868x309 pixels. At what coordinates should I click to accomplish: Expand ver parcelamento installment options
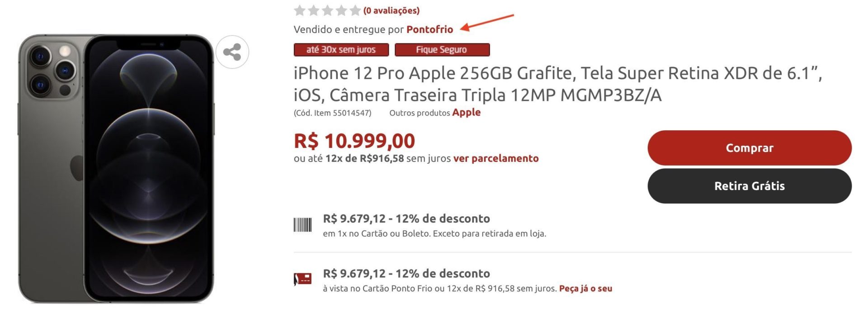tap(496, 158)
